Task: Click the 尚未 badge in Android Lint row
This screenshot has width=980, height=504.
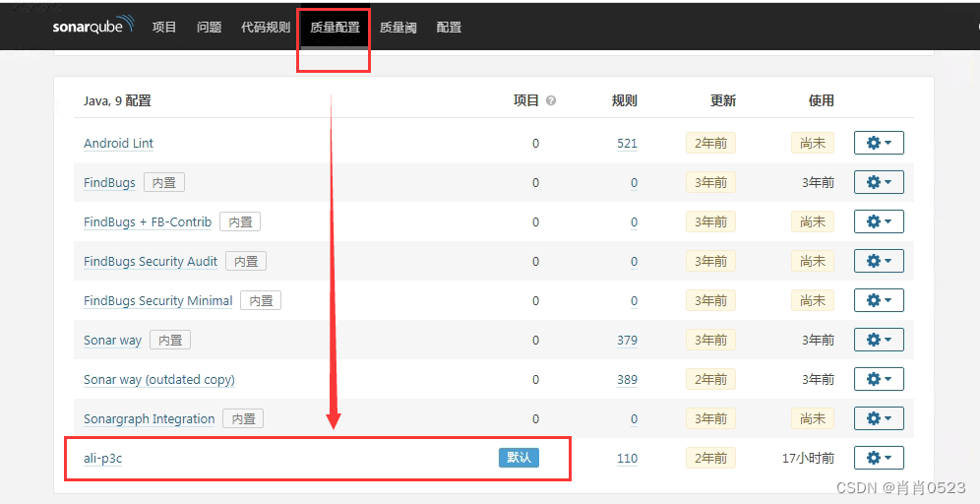Action: 813,143
